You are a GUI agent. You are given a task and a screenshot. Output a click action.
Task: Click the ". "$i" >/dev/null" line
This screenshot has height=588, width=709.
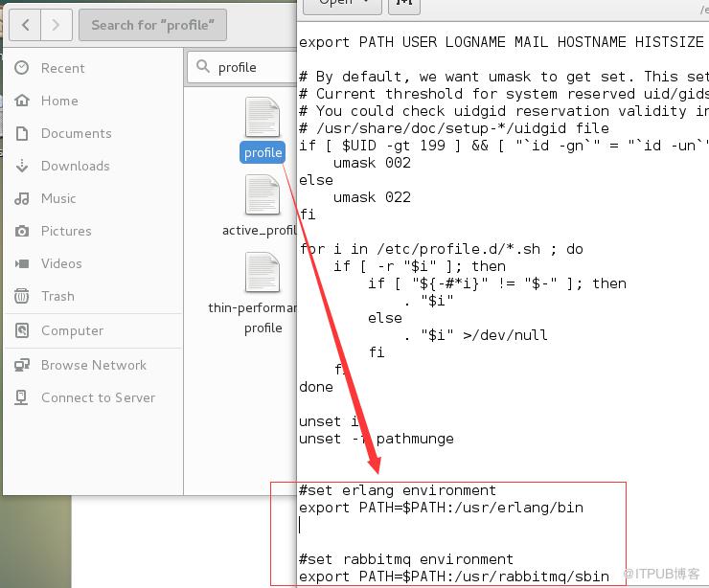pyautogui.click(x=475, y=335)
